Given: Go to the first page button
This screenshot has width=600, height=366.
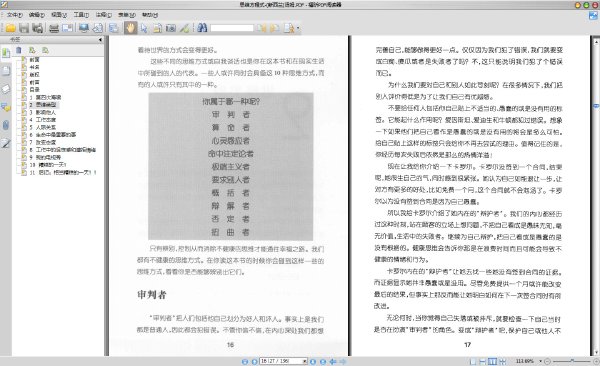Looking at the screenshot, I should 245,361.
